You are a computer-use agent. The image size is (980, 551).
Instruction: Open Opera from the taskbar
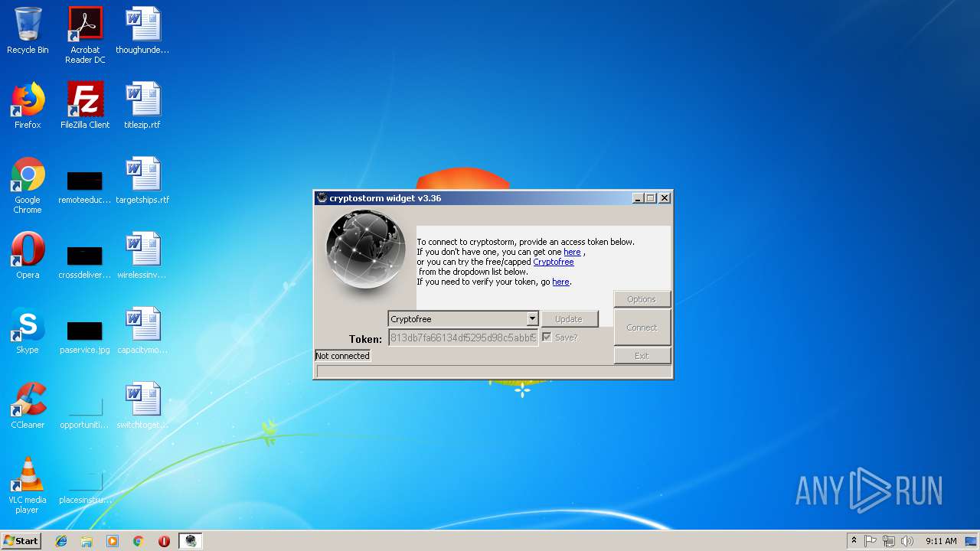tap(164, 541)
